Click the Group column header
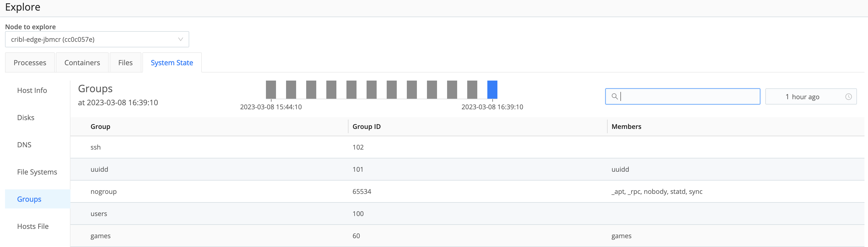 point(100,127)
